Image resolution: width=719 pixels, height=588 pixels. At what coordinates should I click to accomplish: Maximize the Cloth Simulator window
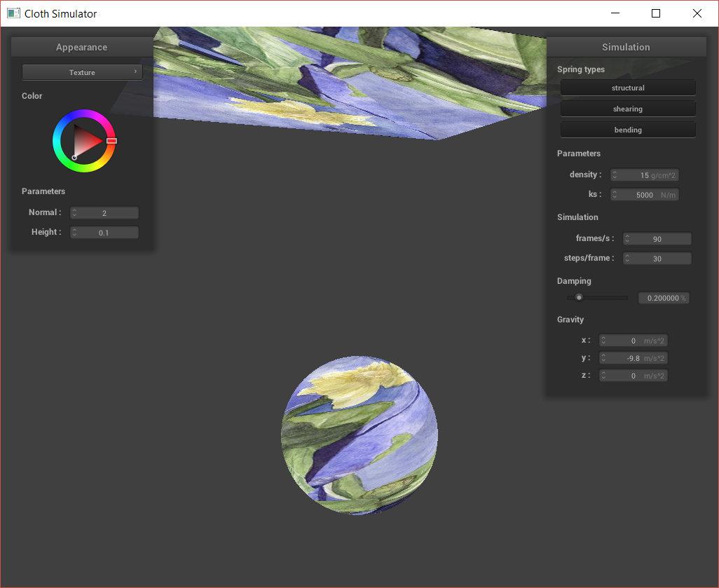tap(656, 13)
